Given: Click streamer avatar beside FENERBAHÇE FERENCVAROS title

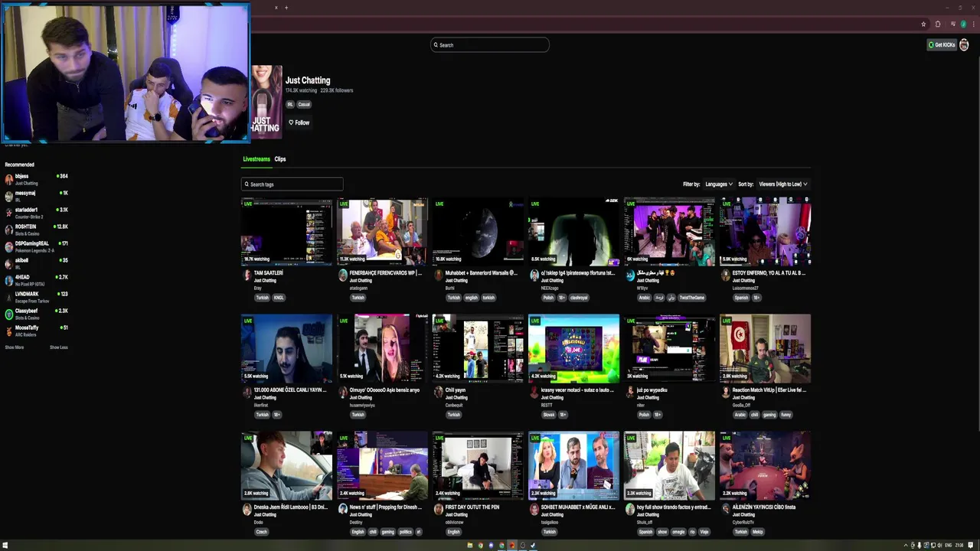Looking at the screenshot, I should coord(343,275).
